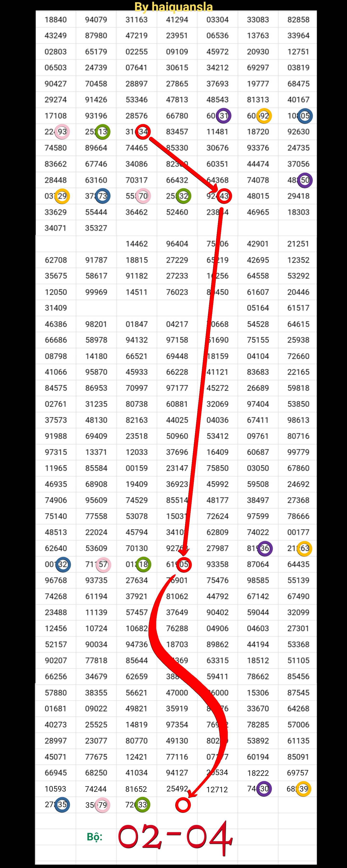
Task: Click the blue circle around 73
Action: pyautogui.click(x=102, y=196)
